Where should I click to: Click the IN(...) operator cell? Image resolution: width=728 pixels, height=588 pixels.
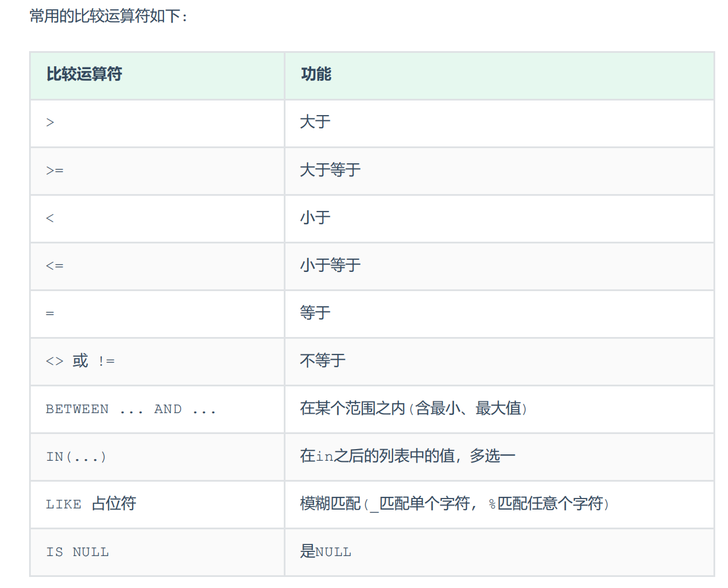(x=157, y=457)
